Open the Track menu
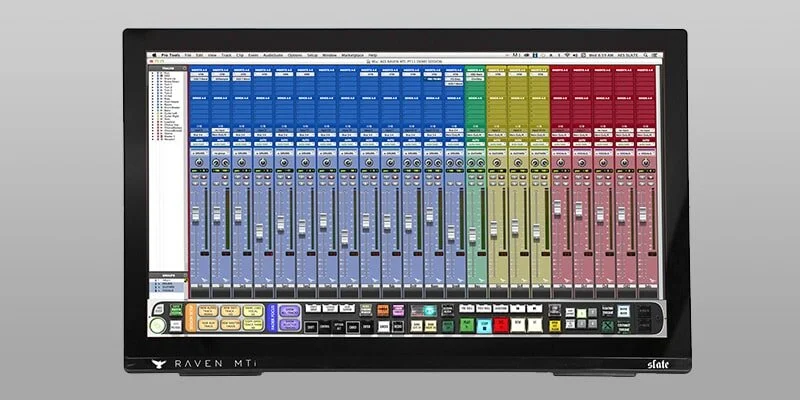The height and width of the screenshot is (400, 800). (x=227, y=55)
